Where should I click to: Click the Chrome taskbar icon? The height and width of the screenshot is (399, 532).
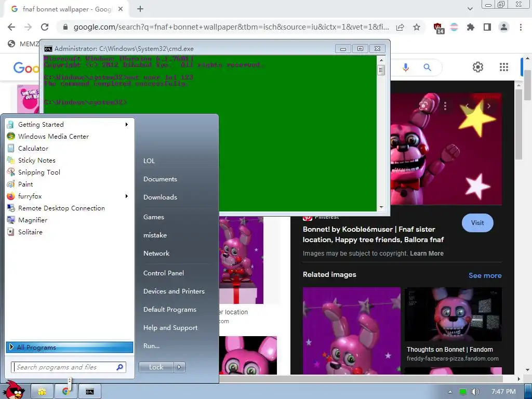click(65, 392)
